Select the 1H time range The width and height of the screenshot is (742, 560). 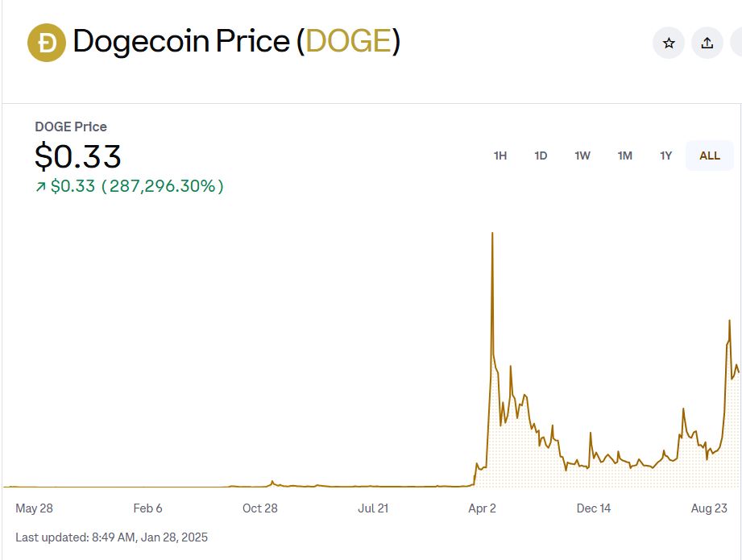[500, 156]
